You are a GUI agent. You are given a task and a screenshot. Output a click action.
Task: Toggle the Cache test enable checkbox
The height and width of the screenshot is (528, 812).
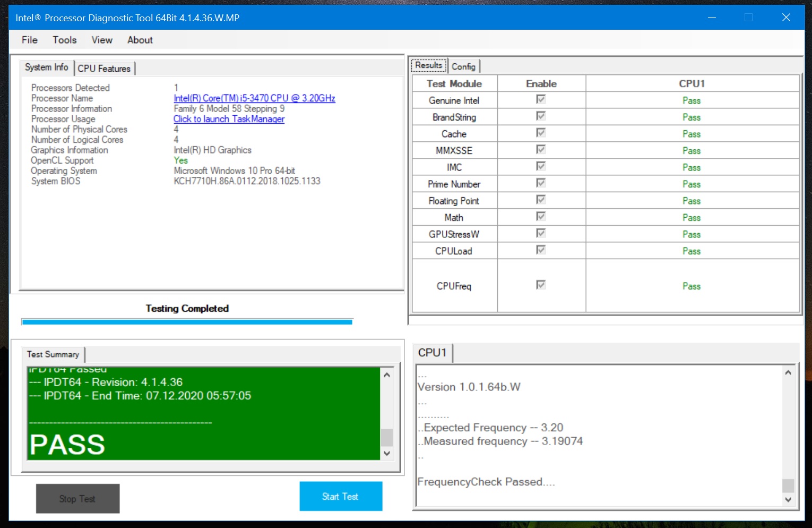tap(541, 133)
